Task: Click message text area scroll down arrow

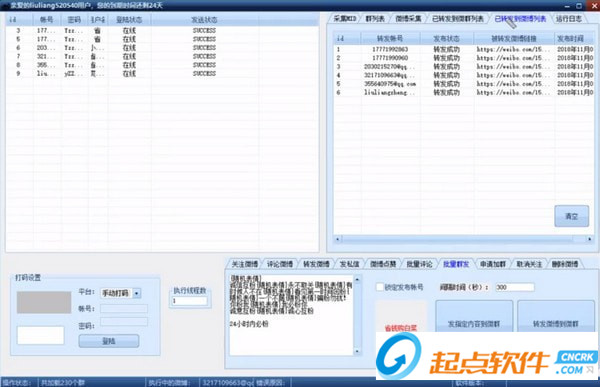Action: (x=357, y=351)
